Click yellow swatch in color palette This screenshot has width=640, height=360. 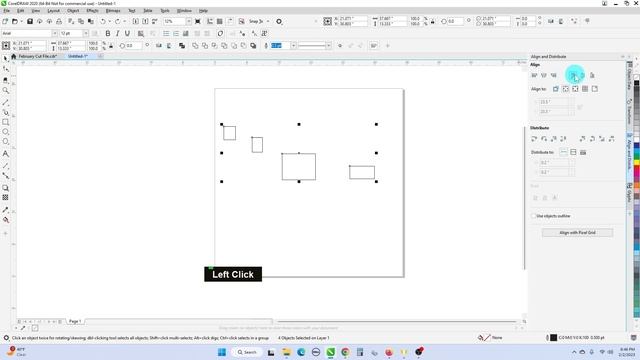[x=636, y=163]
